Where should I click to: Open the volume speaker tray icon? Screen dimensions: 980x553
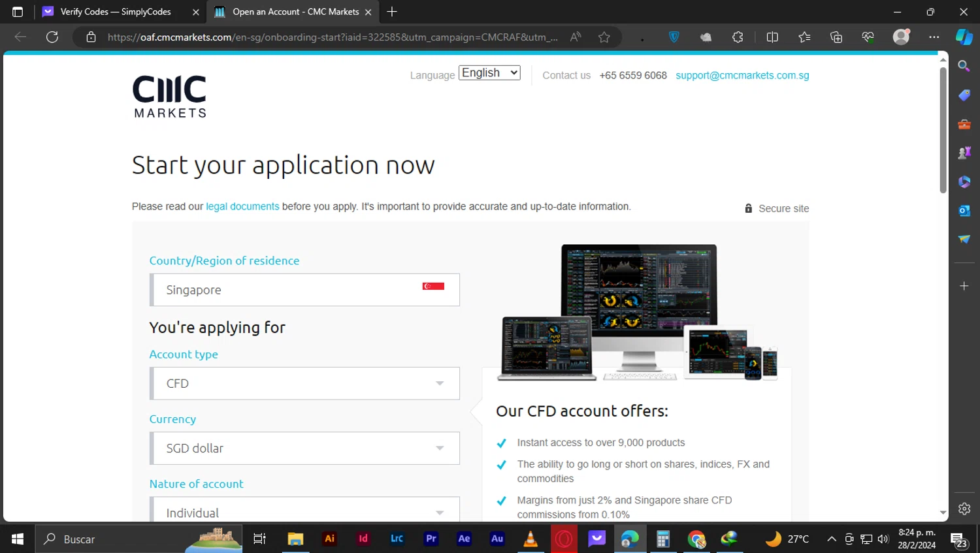tap(883, 539)
